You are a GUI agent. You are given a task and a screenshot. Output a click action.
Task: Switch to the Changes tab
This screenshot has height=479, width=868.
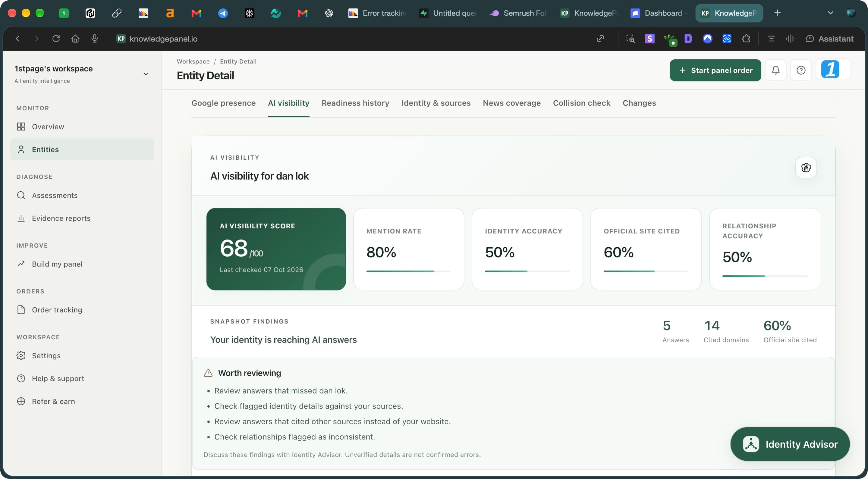[x=639, y=103]
